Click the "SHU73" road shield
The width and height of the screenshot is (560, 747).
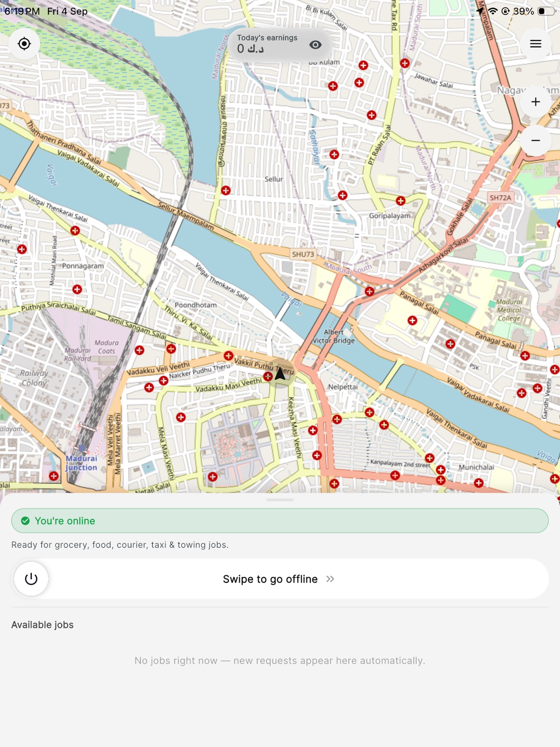click(x=303, y=254)
